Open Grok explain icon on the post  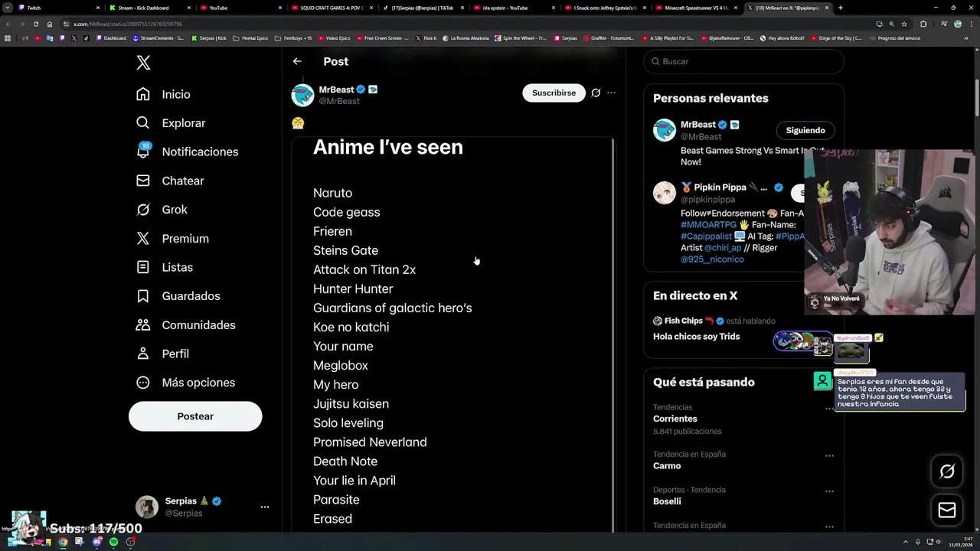point(596,93)
